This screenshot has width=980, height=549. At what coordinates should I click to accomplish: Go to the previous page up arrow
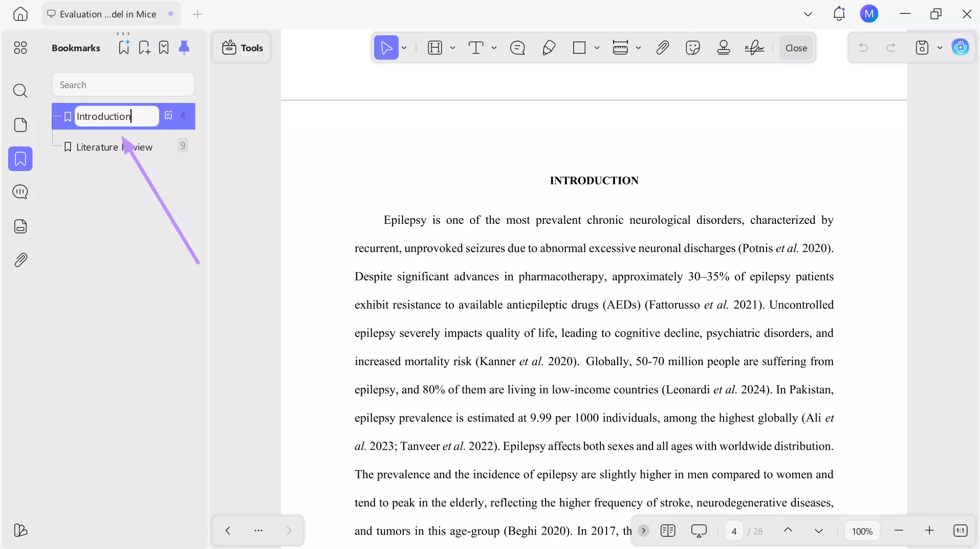(x=788, y=530)
